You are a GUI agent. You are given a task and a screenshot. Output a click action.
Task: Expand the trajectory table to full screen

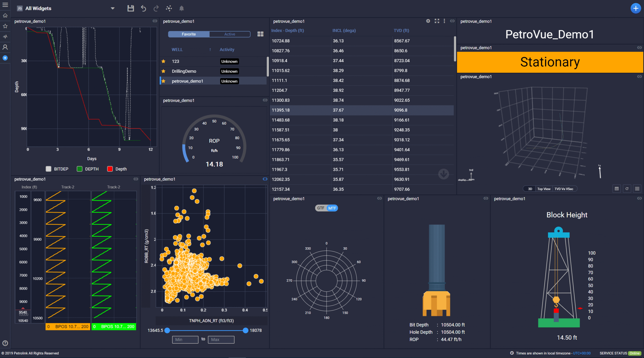click(437, 21)
